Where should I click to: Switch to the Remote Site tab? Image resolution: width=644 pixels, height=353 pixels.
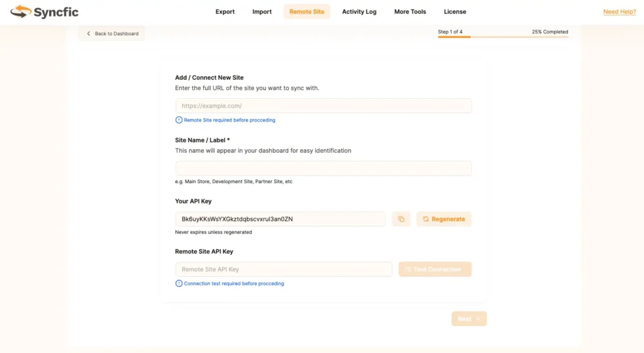click(x=306, y=12)
